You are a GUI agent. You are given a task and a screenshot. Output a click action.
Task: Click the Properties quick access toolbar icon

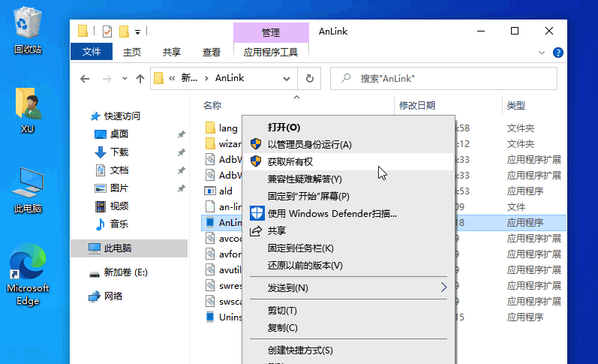coord(107,32)
